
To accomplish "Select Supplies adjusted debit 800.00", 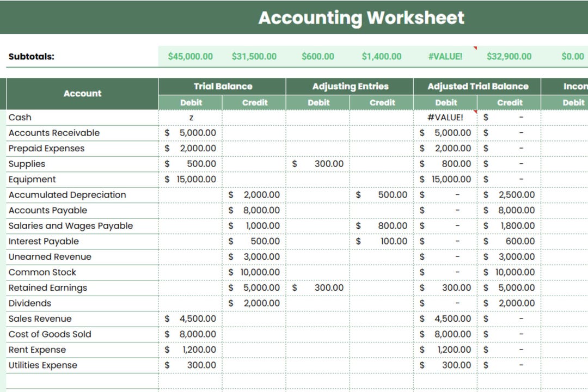I will pos(445,164).
